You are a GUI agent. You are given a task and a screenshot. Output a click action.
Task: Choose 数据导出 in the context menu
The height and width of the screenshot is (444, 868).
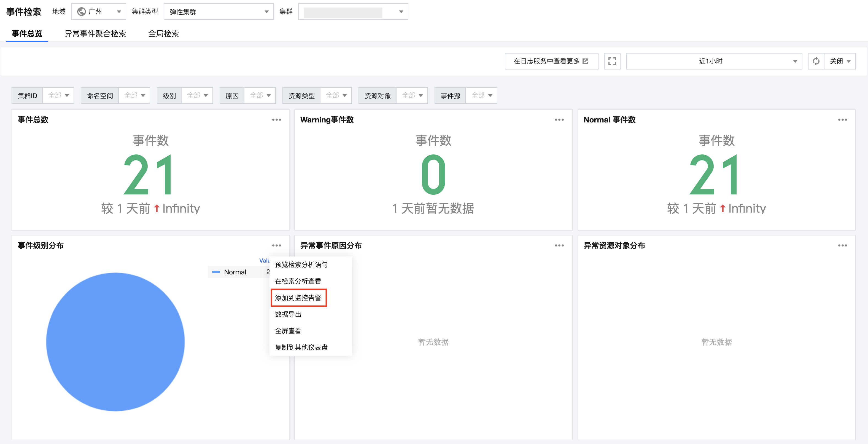coord(311,314)
